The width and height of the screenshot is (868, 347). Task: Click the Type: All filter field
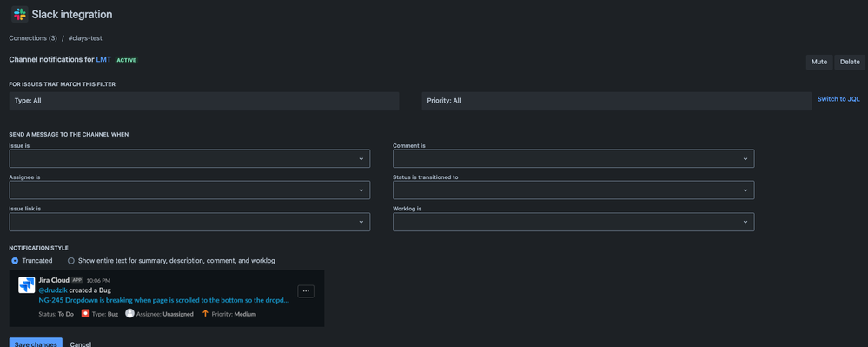[x=204, y=101]
